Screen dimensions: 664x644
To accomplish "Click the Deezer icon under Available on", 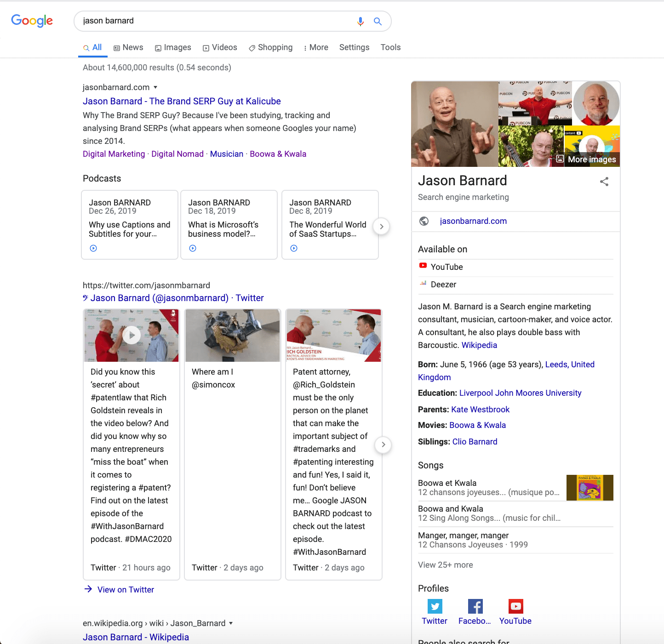I will point(423,283).
